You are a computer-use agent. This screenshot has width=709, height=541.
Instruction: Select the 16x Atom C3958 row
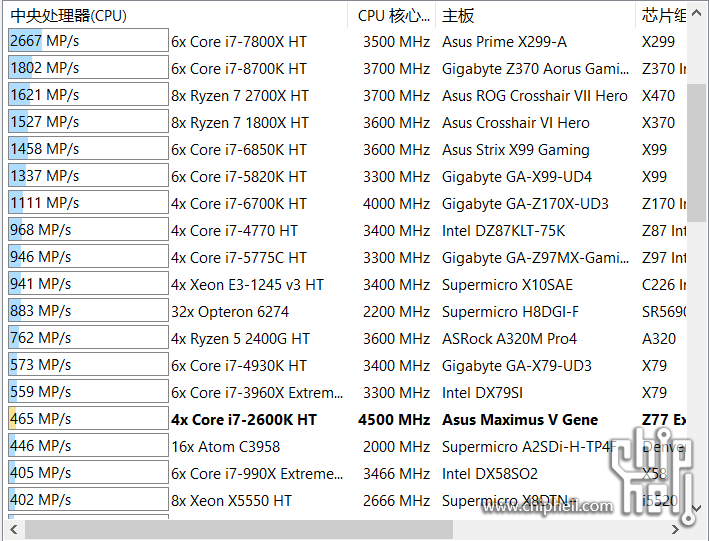(346, 446)
